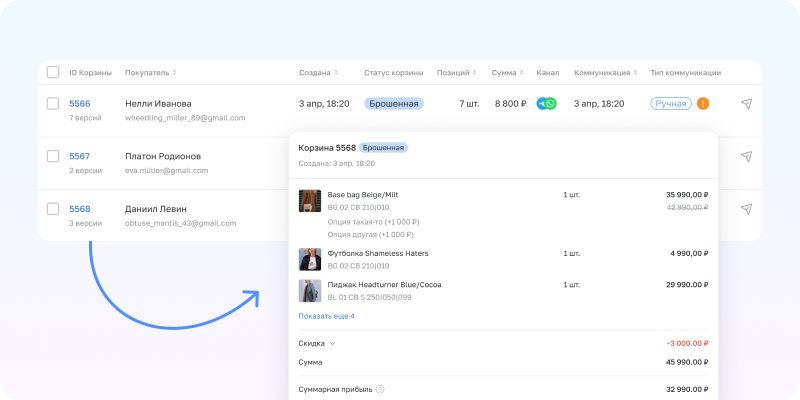
Task: Click the orange warning icon next to Ручная
Action: [703, 103]
